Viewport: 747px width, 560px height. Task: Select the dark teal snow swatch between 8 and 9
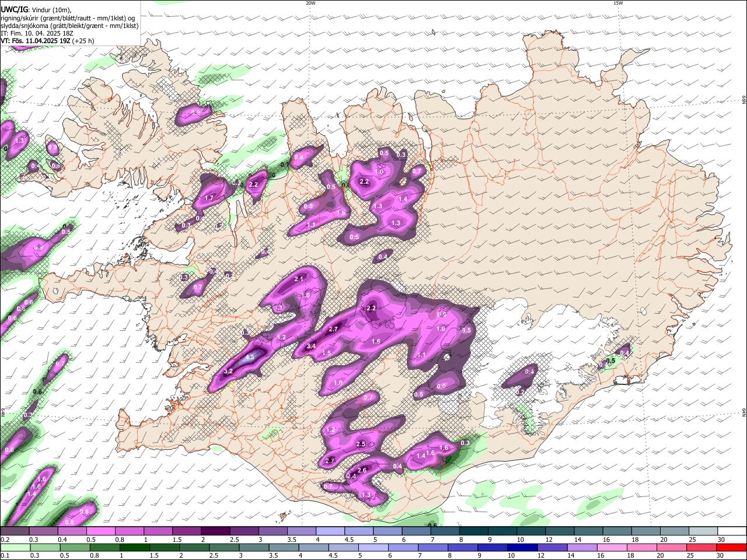point(474,531)
